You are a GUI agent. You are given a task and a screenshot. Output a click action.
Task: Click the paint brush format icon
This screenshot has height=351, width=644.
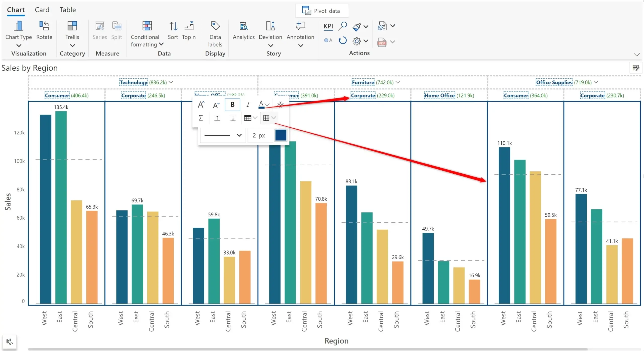click(357, 27)
